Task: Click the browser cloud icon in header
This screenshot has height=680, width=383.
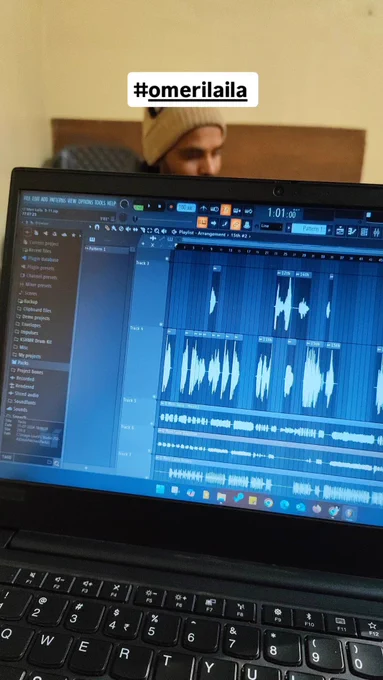Action: [64, 235]
